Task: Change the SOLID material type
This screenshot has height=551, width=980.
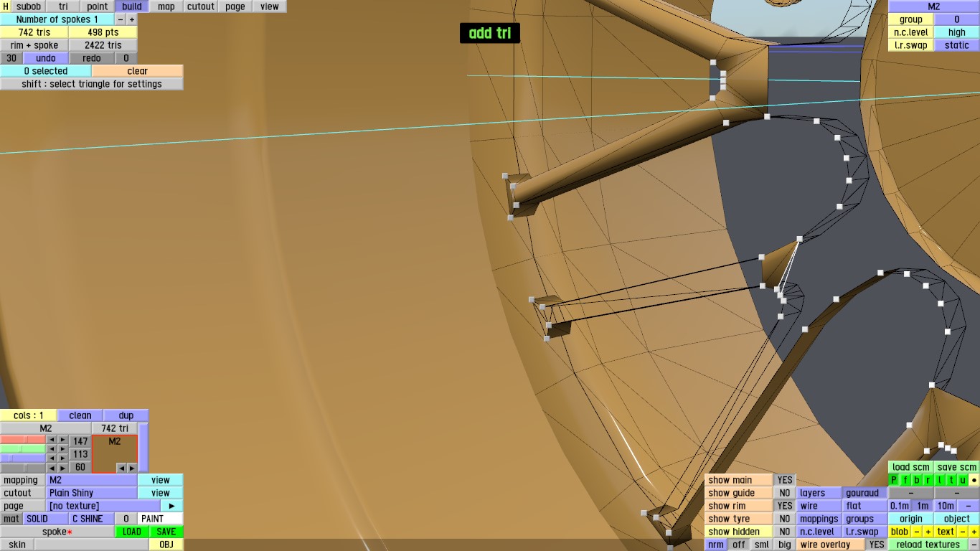Action: coord(45,519)
